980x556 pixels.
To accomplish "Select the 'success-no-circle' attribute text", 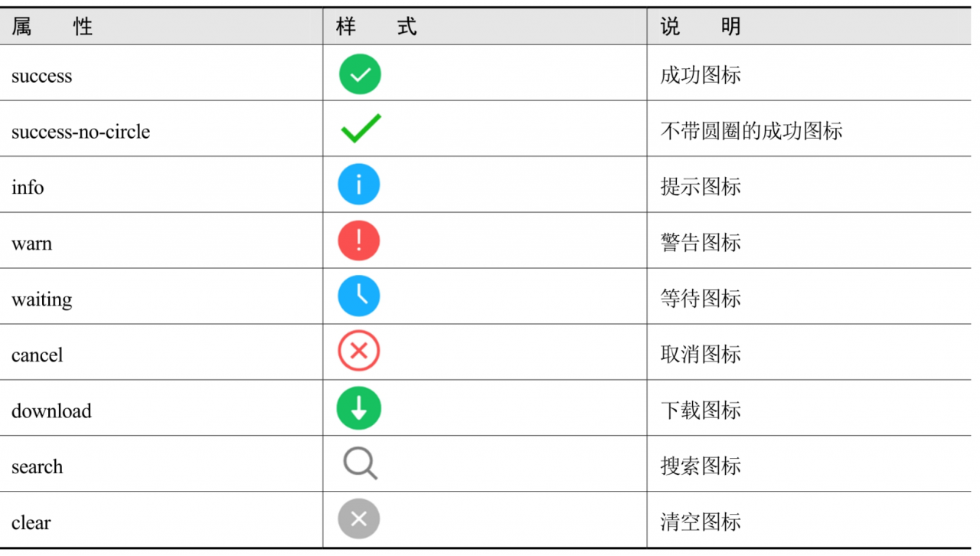I will pos(80,132).
